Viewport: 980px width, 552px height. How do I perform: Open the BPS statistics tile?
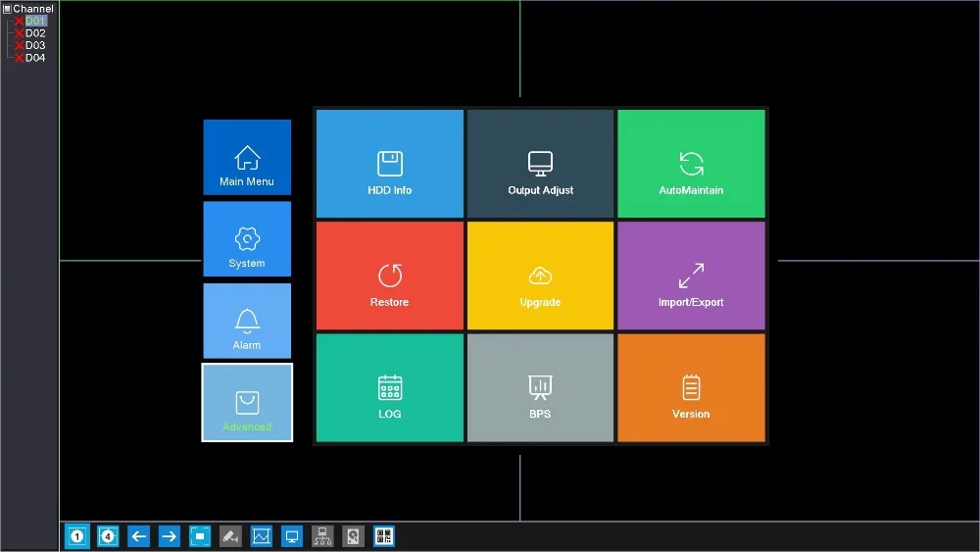coord(540,387)
